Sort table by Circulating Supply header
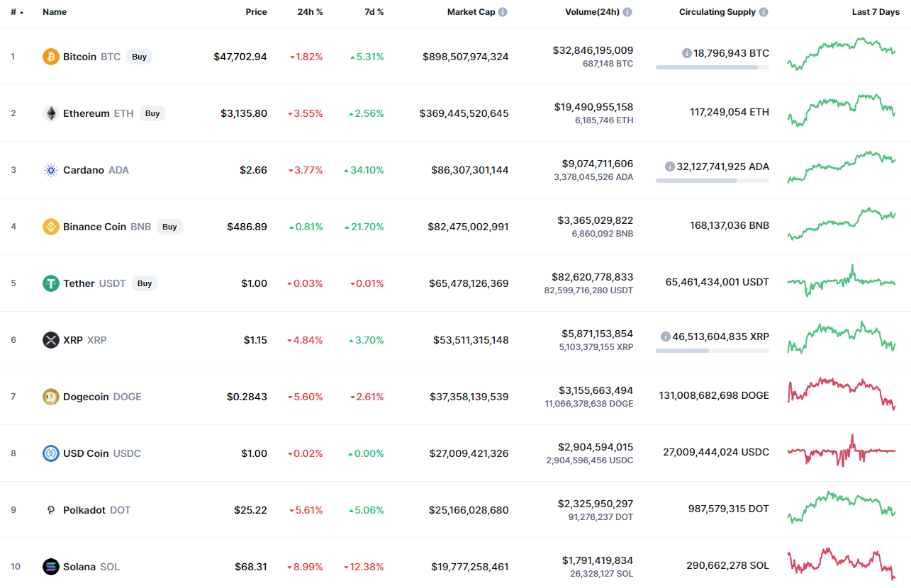Viewport: 911px width, 588px height. coord(717,12)
